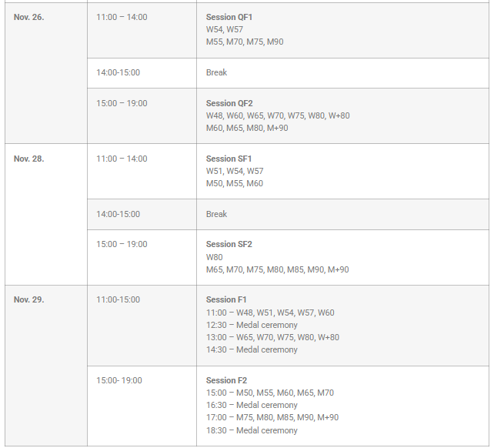Click the W54, W57 line in Session QF1
The width and height of the screenshot is (494, 448).
(x=224, y=29)
